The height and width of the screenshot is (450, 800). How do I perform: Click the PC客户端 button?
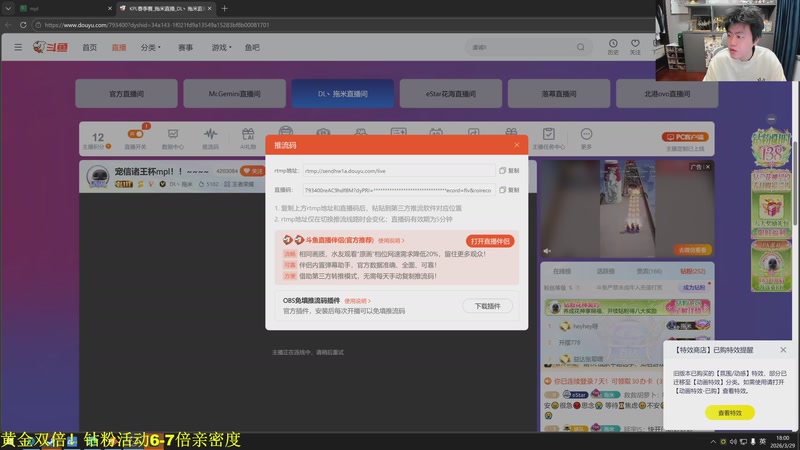(685, 137)
